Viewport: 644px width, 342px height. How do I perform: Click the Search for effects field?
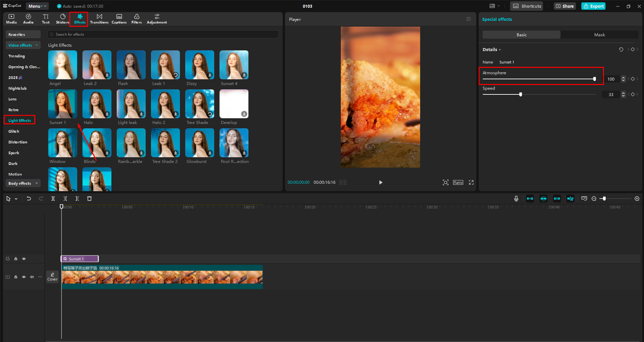point(163,34)
